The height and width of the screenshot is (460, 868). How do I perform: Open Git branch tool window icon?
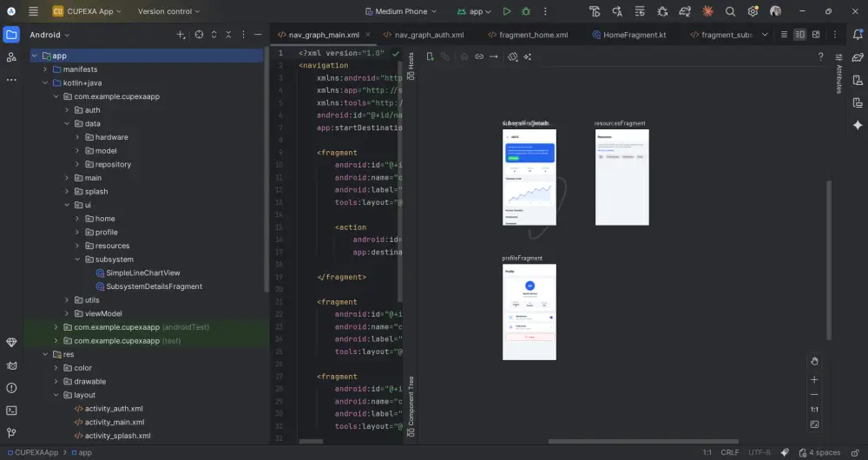[x=11, y=433]
